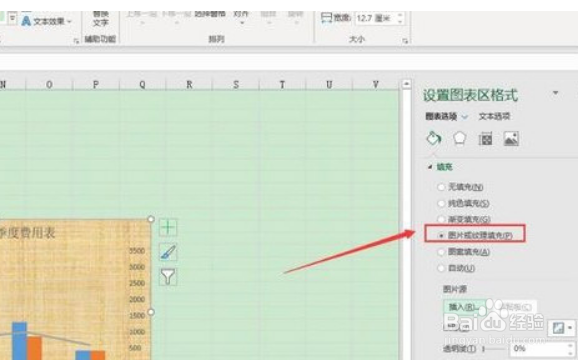Select column header Q
The height and width of the screenshot is (360, 578).
click(142, 84)
